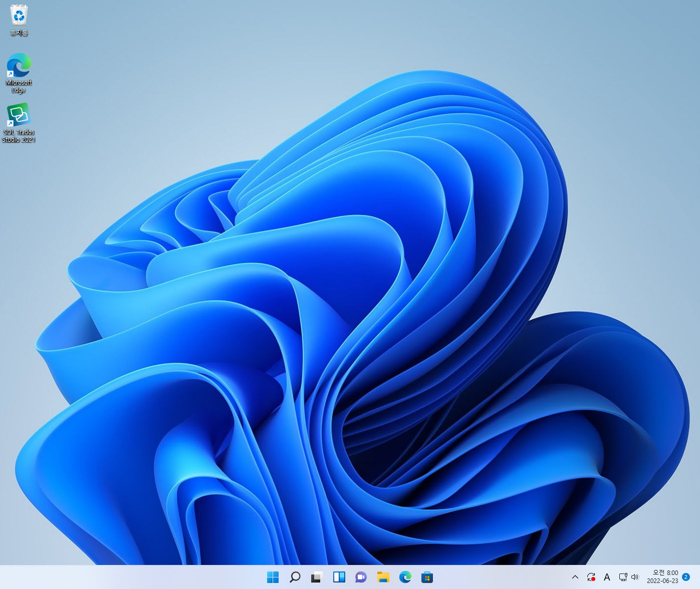Click the update sync tray icon
The image size is (700, 589).
tap(591, 577)
